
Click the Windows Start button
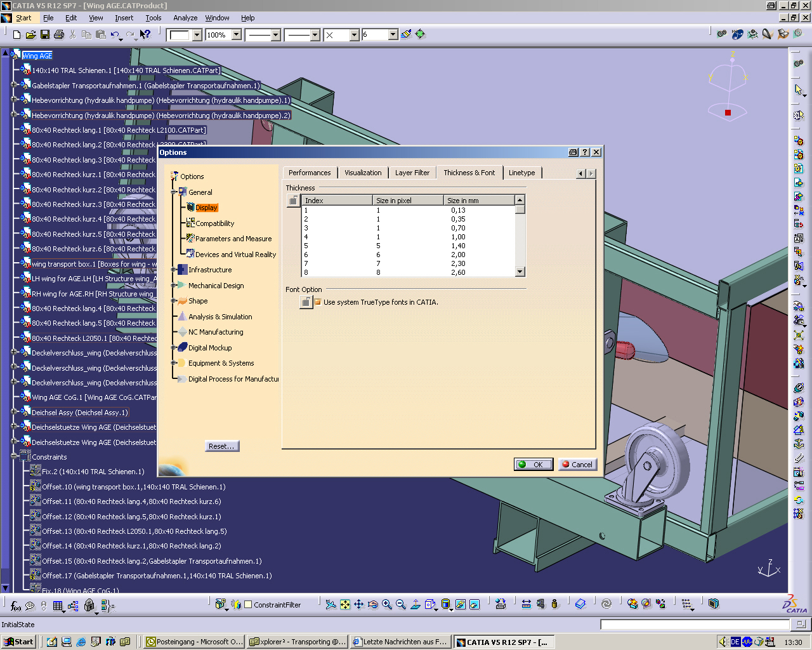click(x=18, y=642)
